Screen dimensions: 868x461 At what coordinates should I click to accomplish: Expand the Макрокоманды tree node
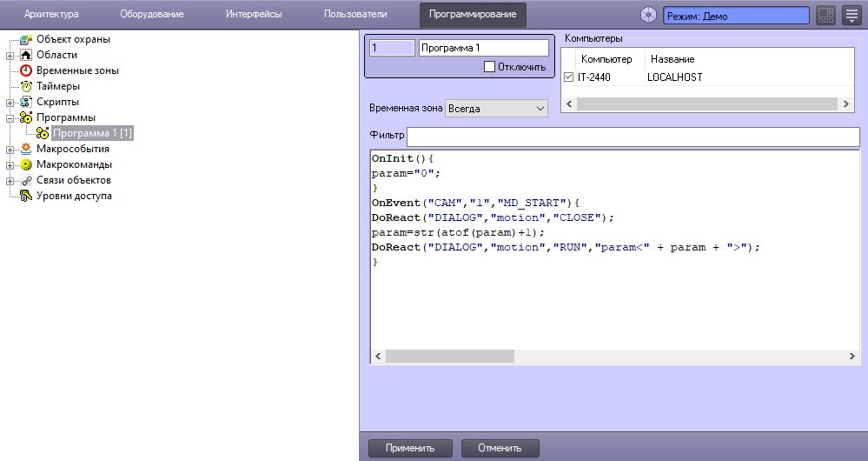tap(10, 164)
